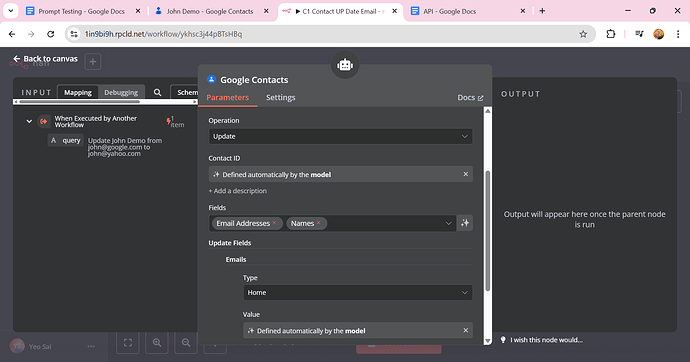Open Chrome profile avatar
The width and height of the screenshot is (690, 362).
pos(659,34)
